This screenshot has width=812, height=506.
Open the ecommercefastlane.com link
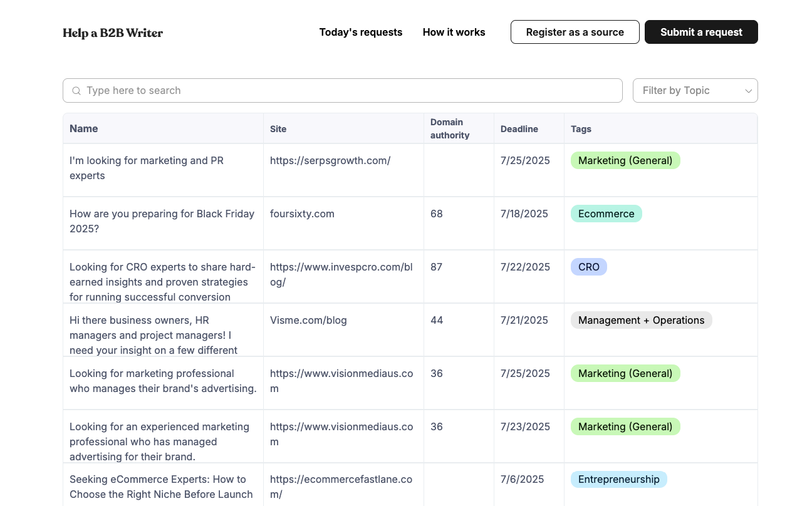tap(341, 487)
